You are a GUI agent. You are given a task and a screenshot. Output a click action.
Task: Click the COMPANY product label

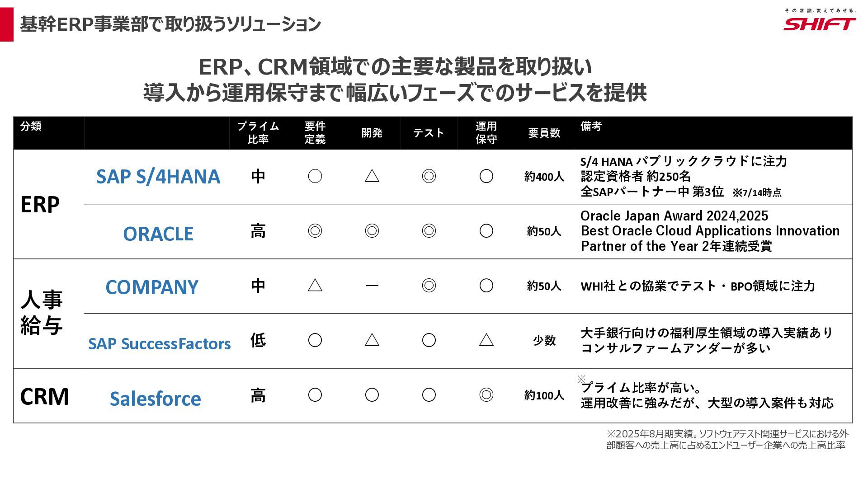[x=152, y=287]
